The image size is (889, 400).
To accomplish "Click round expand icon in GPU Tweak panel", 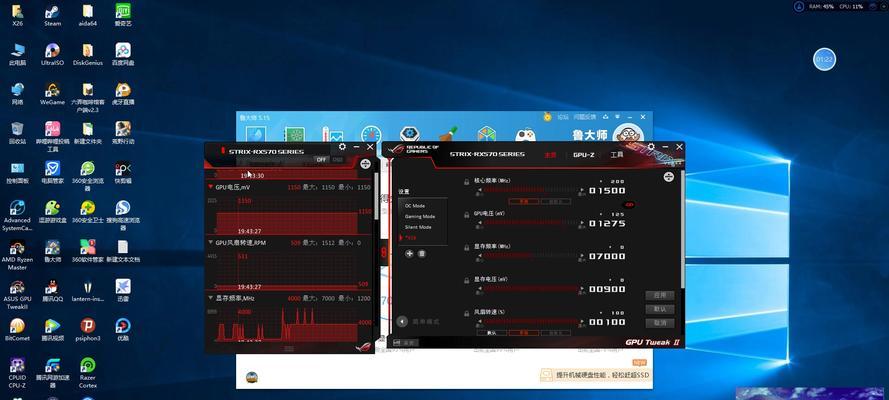I will (x=668, y=177).
